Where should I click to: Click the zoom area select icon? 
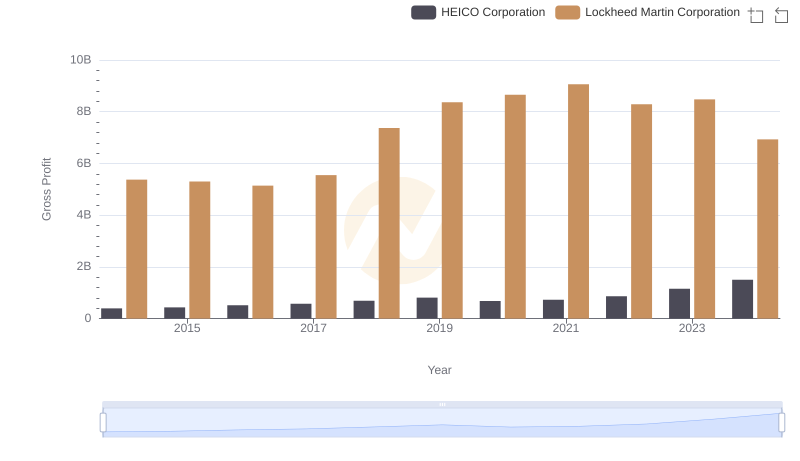pyautogui.click(x=756, y=15)
